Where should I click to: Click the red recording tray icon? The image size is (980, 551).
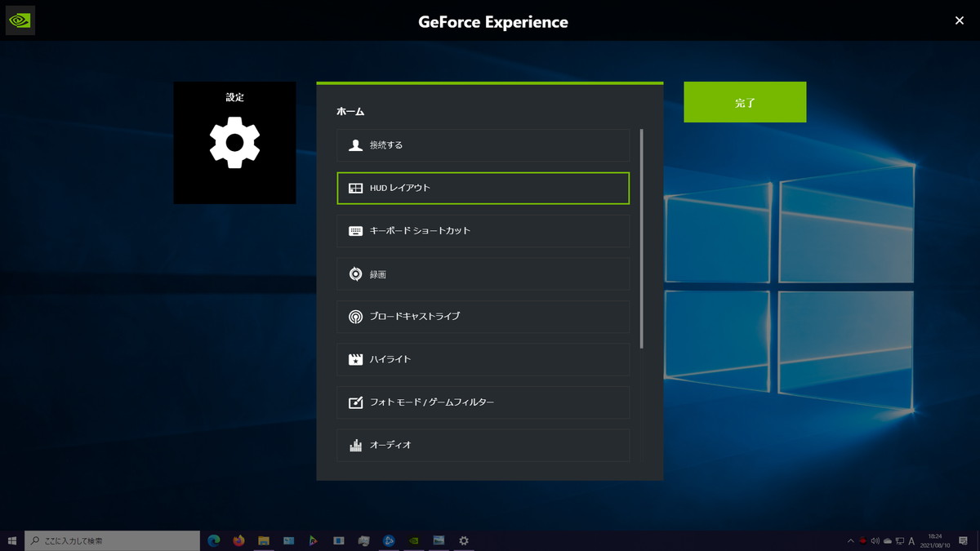click(863, 540)
